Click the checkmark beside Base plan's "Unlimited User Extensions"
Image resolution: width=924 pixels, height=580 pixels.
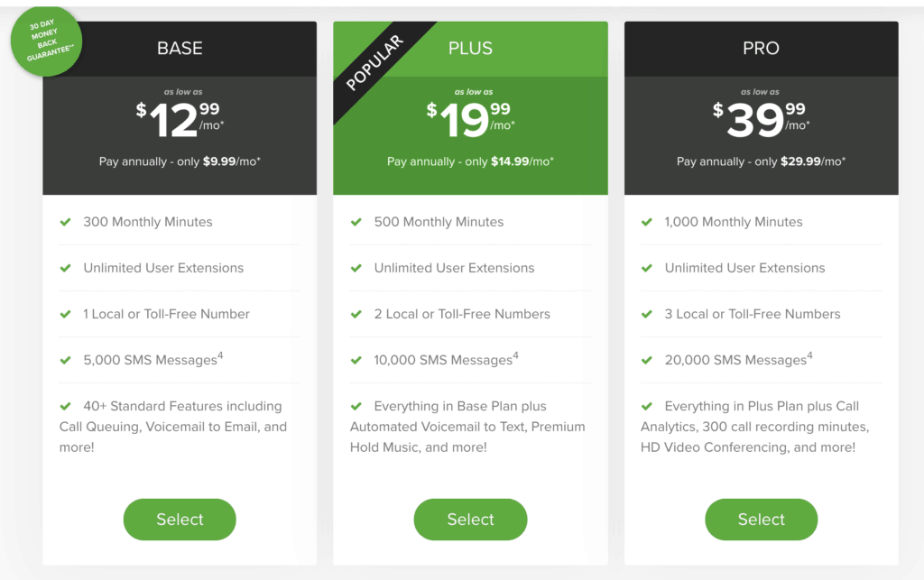[65, 268]
